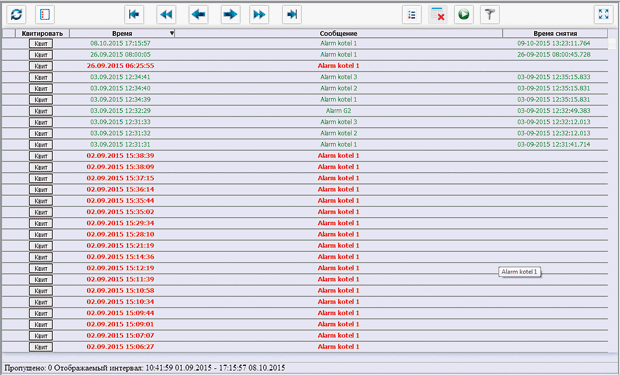The width and height of the screenshot is (620, 375).
Task: Open the list view icon
Action: [412, 15]
